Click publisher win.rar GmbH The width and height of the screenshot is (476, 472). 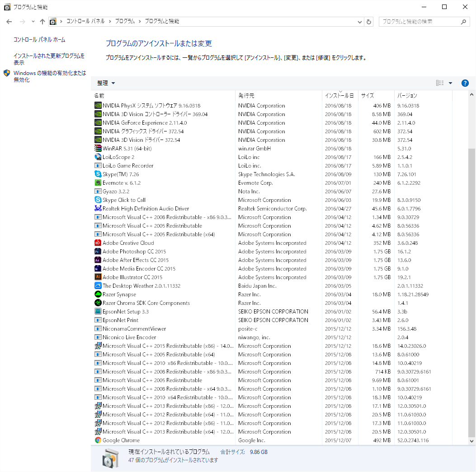point(254,148)
